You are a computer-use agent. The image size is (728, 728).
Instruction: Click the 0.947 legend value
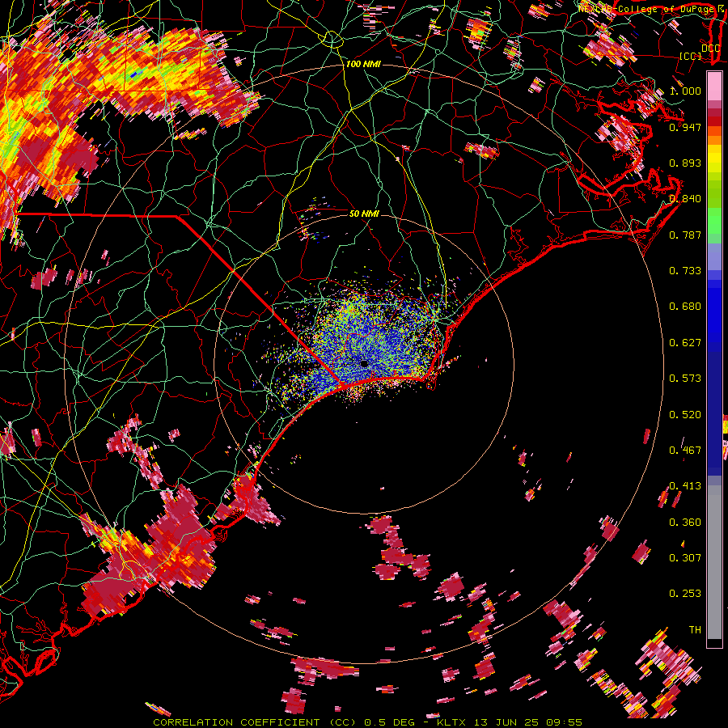coord(685,127)
